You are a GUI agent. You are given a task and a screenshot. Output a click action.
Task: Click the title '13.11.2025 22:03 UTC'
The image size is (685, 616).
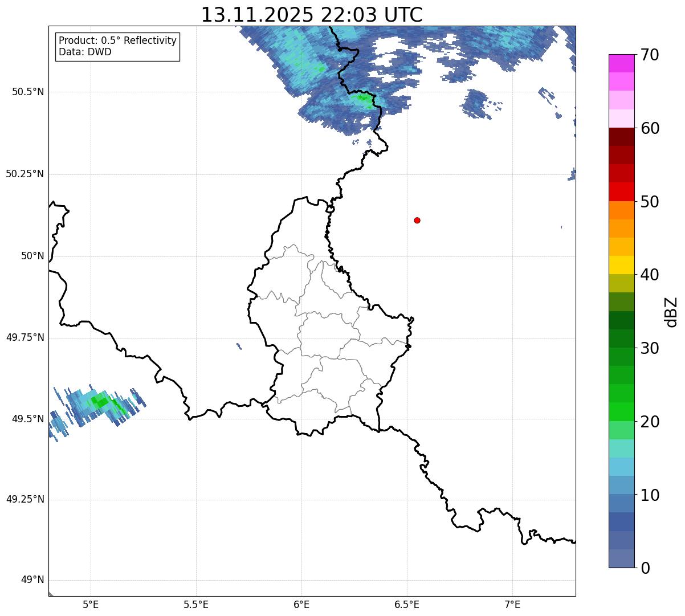pos(312,15)
